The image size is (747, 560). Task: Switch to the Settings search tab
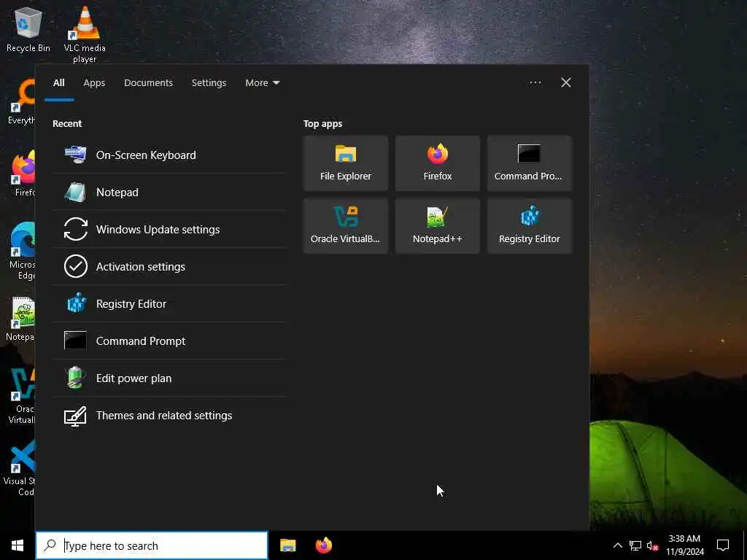(x=209, y=83)
